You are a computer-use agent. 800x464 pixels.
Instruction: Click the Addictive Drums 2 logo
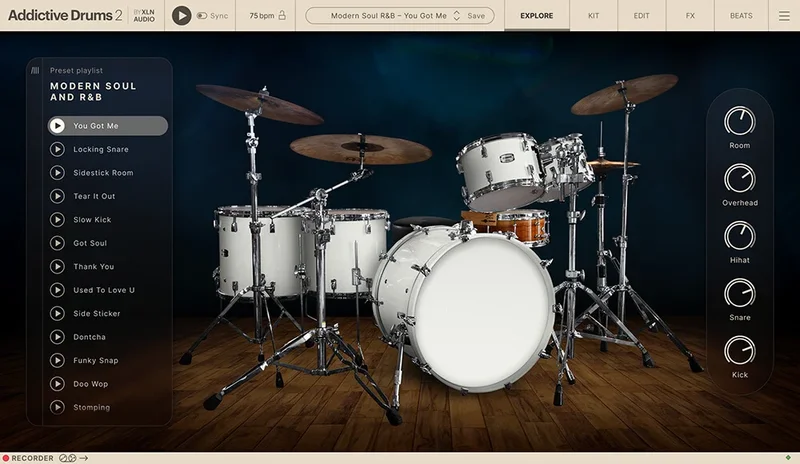(65, 15)
